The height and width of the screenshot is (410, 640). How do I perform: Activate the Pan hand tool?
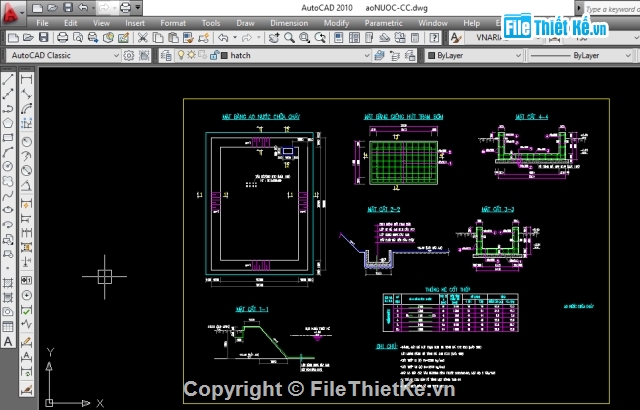point(274,38)
